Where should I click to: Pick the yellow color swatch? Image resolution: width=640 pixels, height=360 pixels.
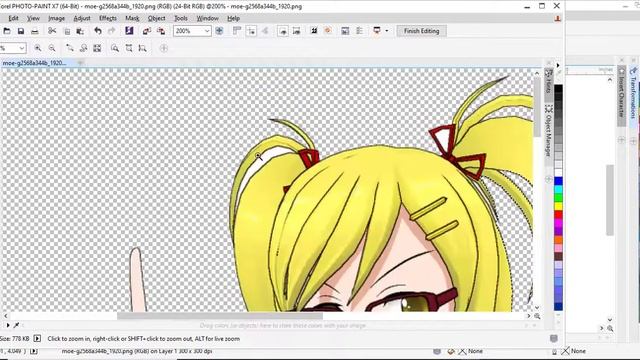(x=558, y=206)
